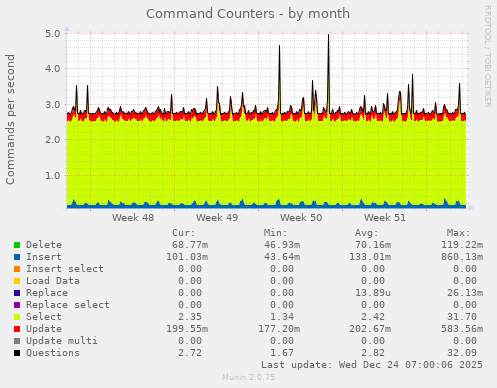
Task: Click the black Questions legend swatch
Action: tap(17, 353)
